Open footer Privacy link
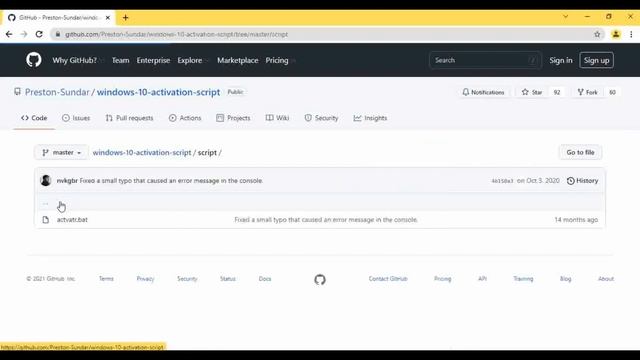The height and width of the screenshot is (360, 640). click(145, 279)
